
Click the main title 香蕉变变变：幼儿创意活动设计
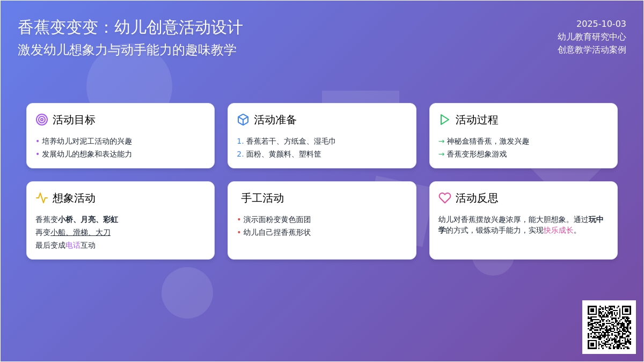130,27
